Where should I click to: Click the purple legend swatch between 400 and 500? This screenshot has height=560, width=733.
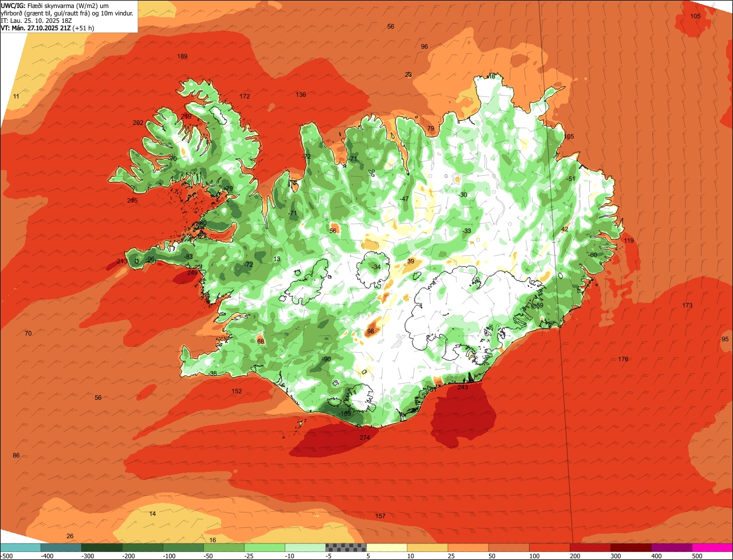672,547
